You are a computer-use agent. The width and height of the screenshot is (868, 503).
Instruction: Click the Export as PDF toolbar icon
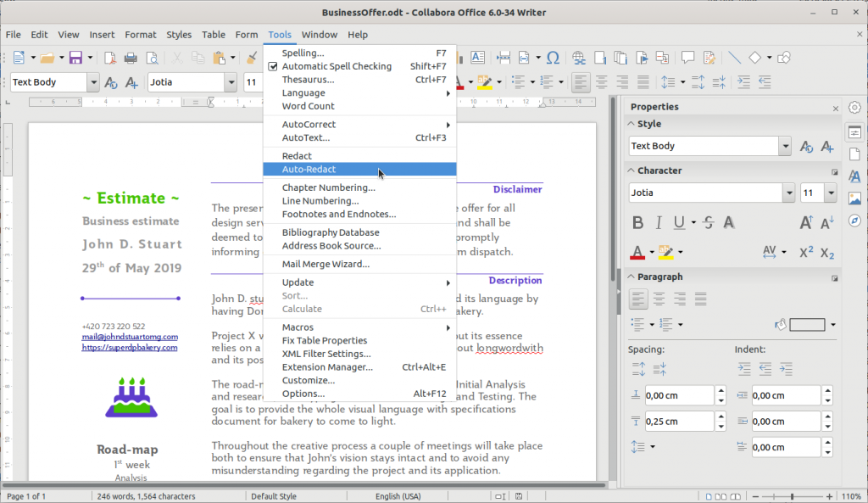tap(109, 58)
